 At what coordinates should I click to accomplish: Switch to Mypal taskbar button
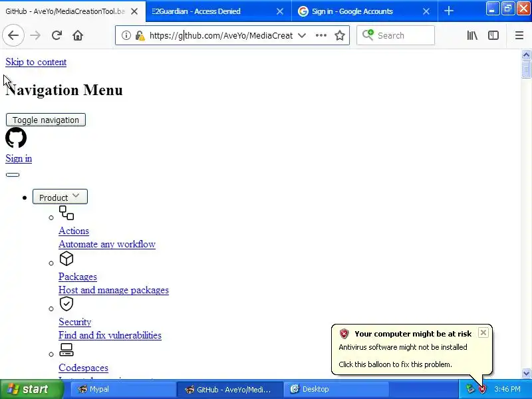[123, 389]
